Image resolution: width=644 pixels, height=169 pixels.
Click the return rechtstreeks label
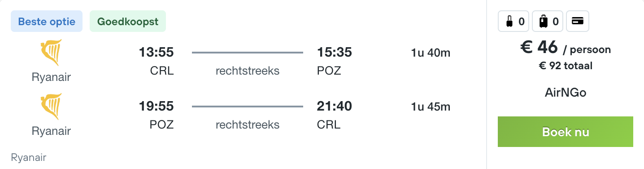tap(248, 125)
